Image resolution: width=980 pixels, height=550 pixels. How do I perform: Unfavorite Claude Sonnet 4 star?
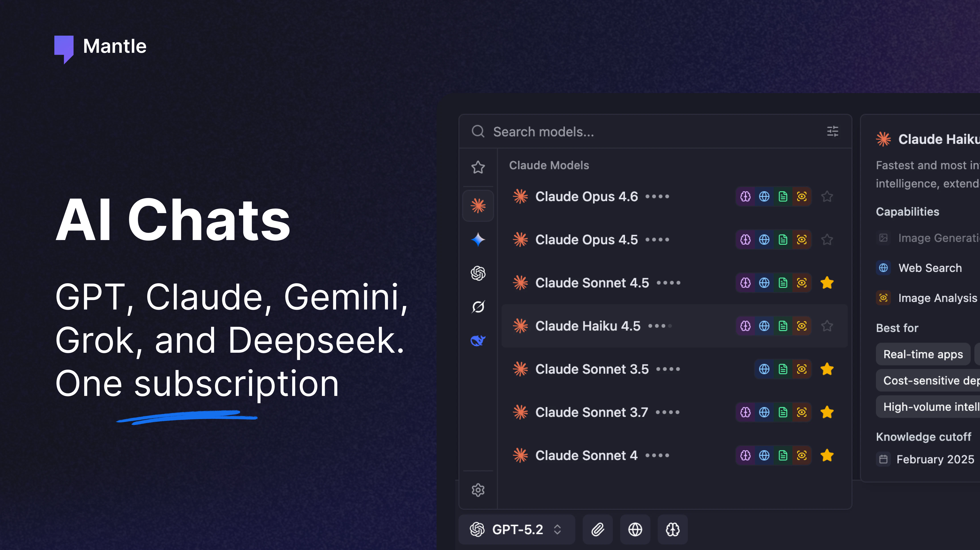click(x=827, y=455)
